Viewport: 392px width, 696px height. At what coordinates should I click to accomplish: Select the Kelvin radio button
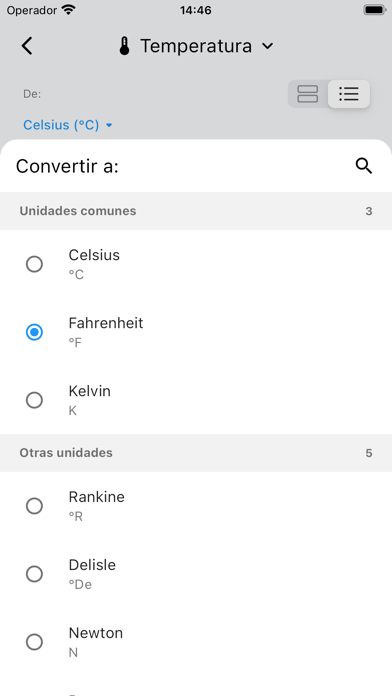pos(34,400)
